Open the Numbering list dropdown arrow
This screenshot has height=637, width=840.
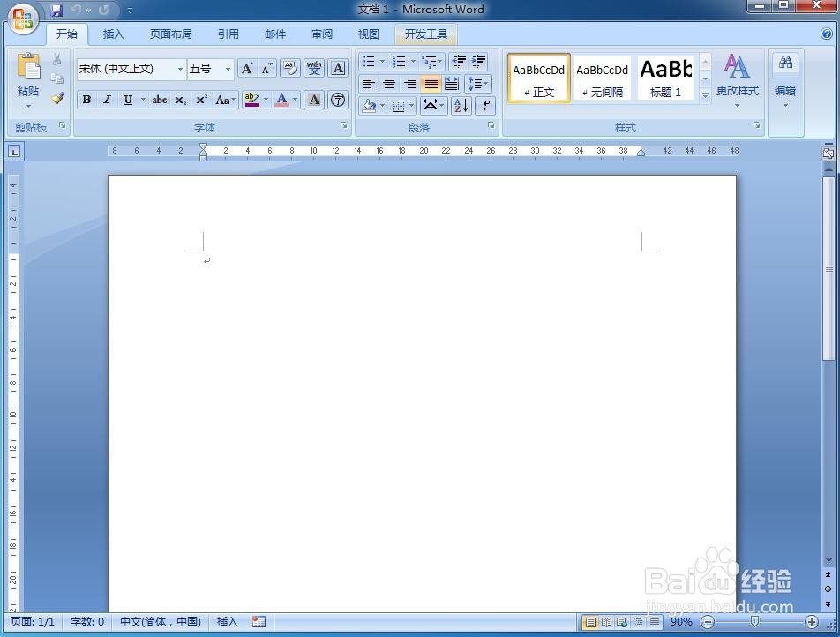pos(413,61)
